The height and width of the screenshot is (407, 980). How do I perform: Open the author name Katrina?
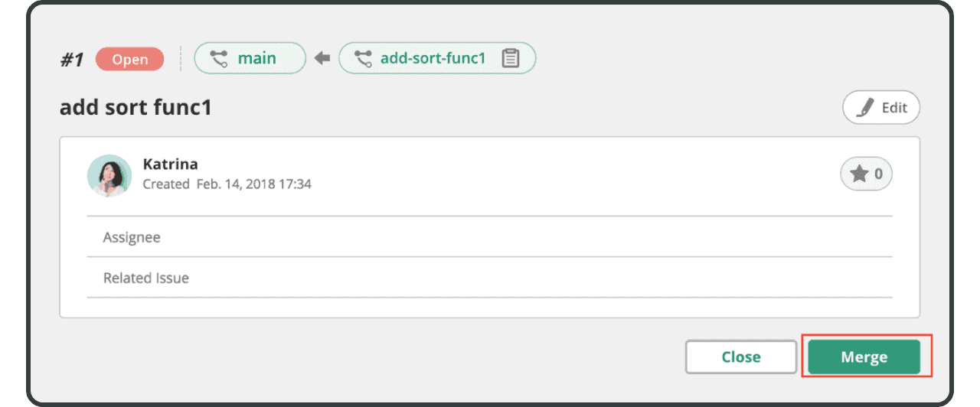[170, 164]
